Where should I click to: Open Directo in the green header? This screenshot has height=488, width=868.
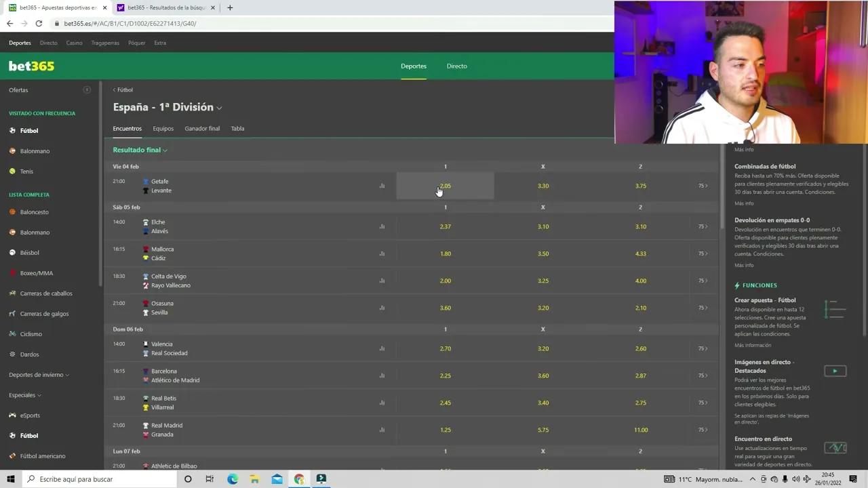coord(456,66)
